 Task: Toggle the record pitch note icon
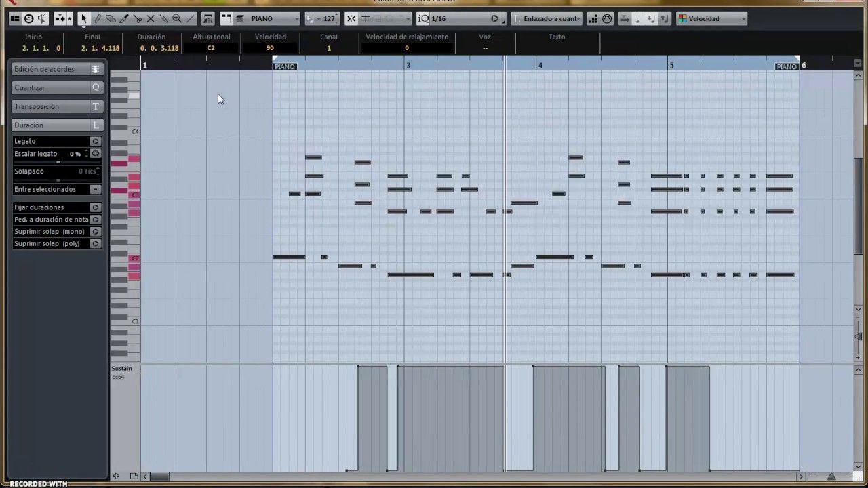[x=637, y=18]
